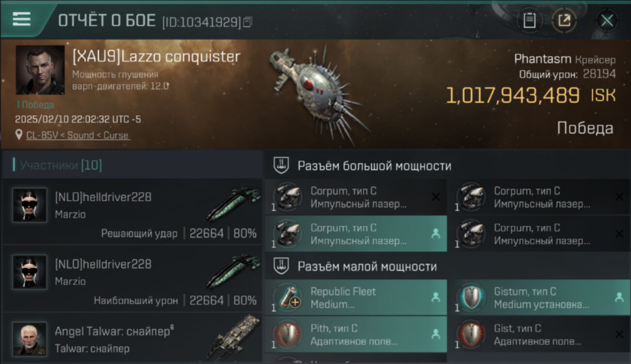Open the clipboard report icon
Image resolution: width=631 pixels, height=364 pixels.
[530, 21]
